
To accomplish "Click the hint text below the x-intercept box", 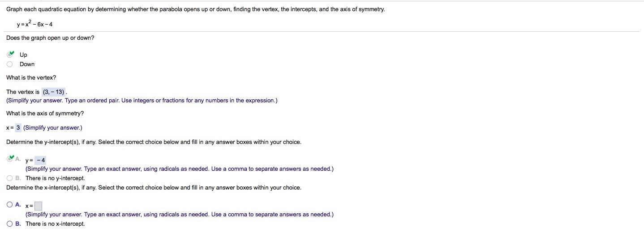I will [x=180, y=215].
